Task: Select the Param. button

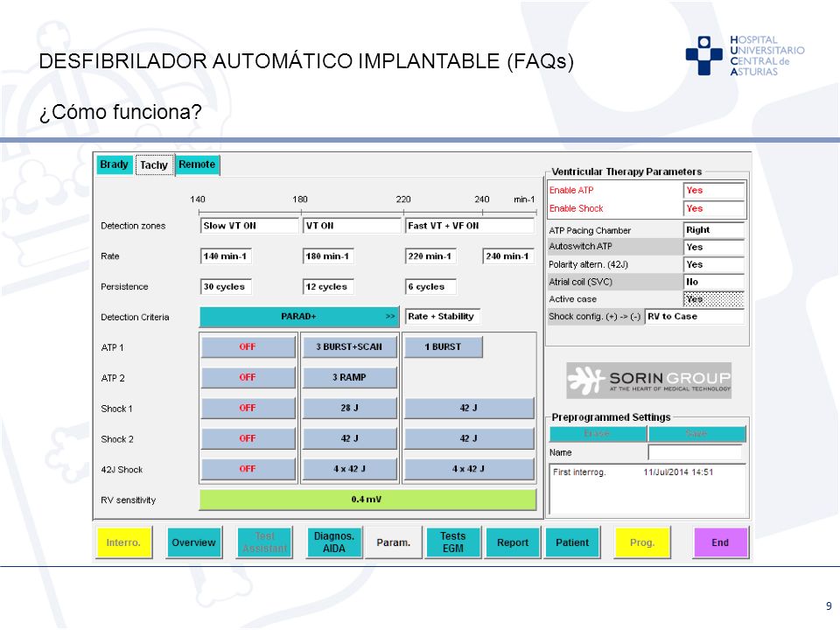Action: 394,542
